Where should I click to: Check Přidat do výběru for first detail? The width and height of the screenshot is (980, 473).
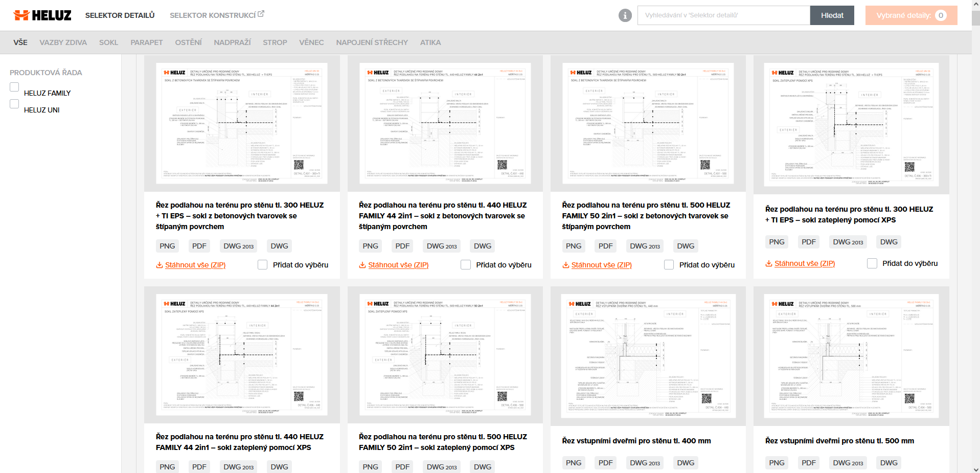point(263,265)
